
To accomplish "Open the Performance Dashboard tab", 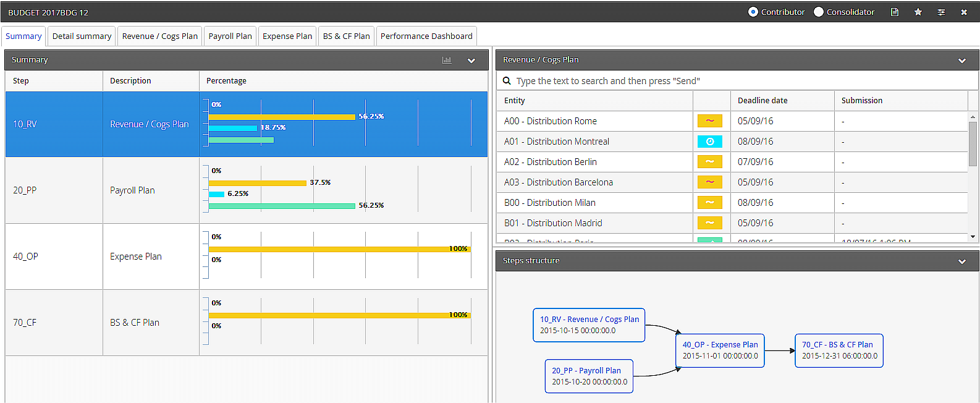I will coord(426,36).
